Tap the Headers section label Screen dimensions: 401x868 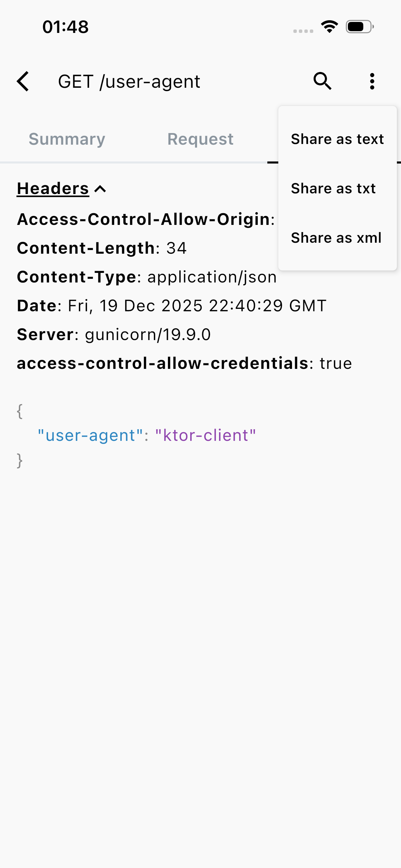click(52, 188)
